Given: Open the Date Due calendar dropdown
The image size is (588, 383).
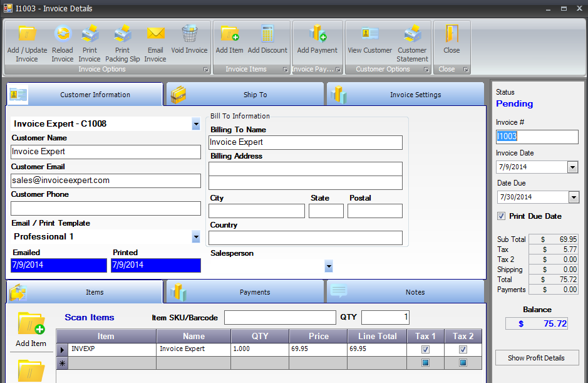Looking at the screenshot, I should pos(574,197).
